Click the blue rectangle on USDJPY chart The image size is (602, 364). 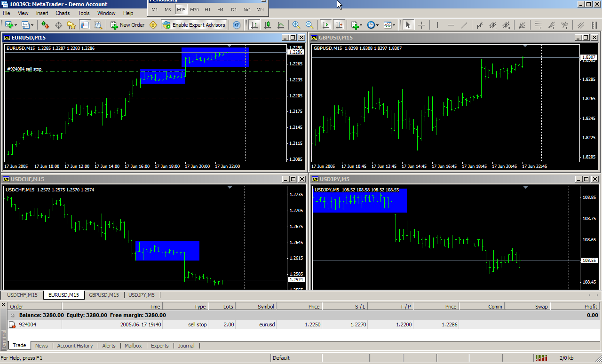[360, 207]
